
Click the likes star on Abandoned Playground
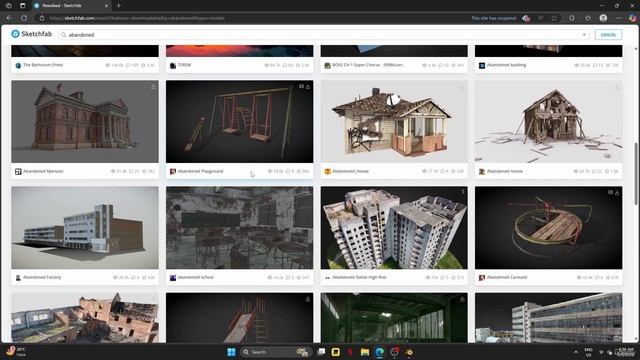click(x=299, y=171)
